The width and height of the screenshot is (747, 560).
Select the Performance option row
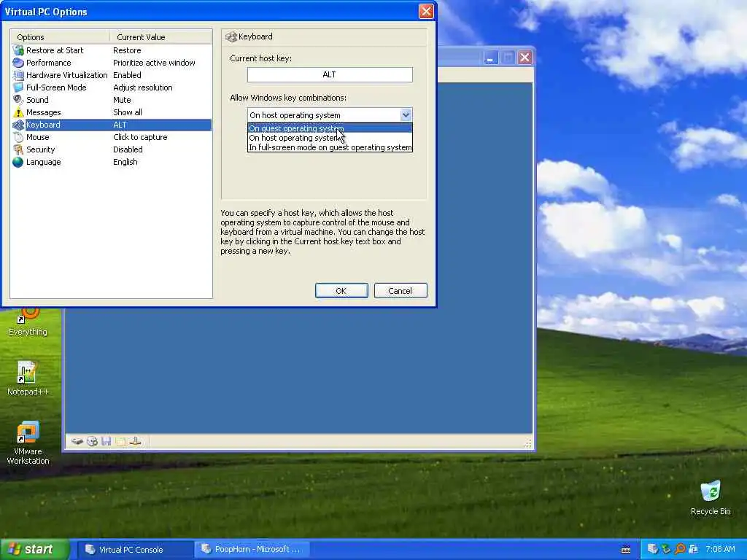112,63
